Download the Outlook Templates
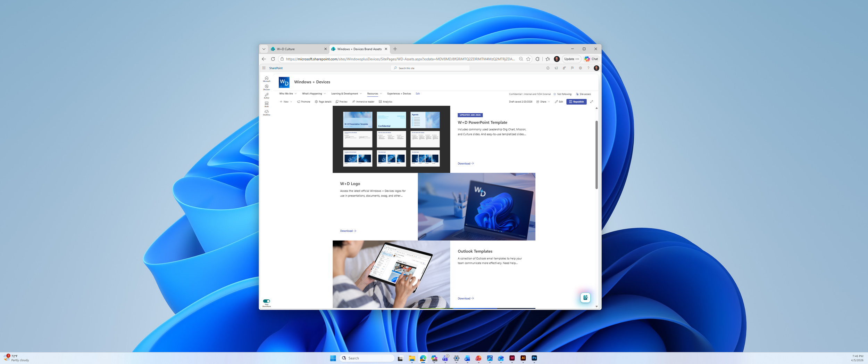Viewport: 868px width, 364px height. (466, 298)
